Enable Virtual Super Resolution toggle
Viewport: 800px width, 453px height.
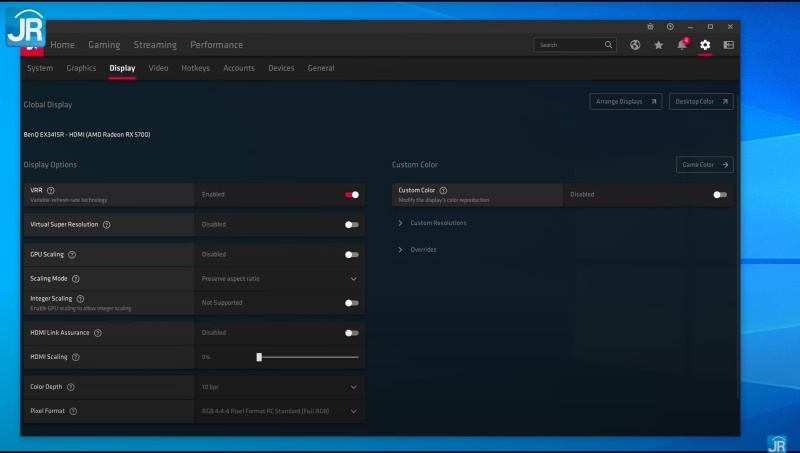click(x=352, y=225)
